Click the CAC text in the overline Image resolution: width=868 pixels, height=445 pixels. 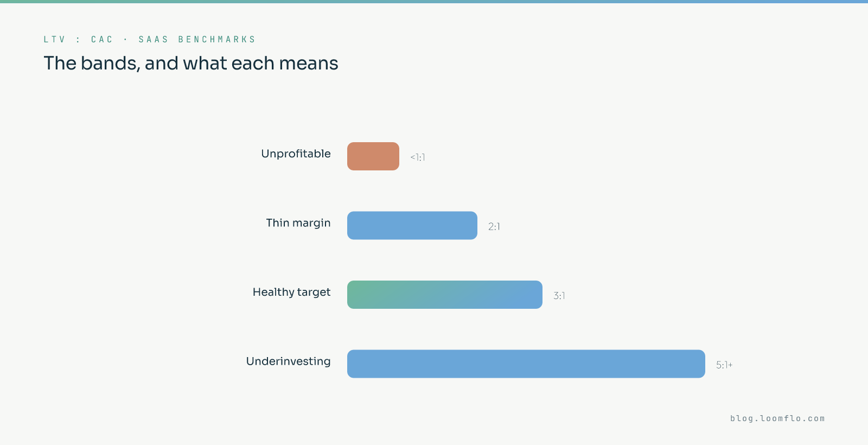coord(102,40)
